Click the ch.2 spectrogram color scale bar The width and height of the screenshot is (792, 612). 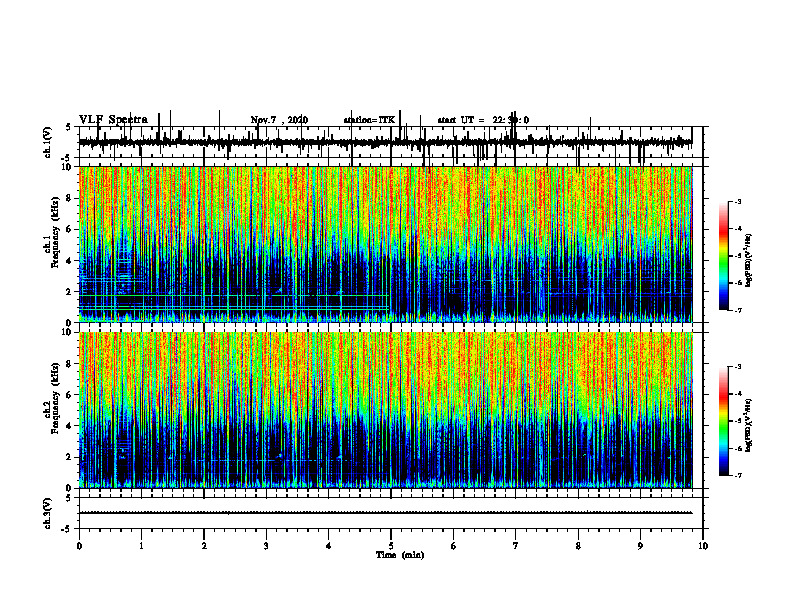[x=723, y=421]
